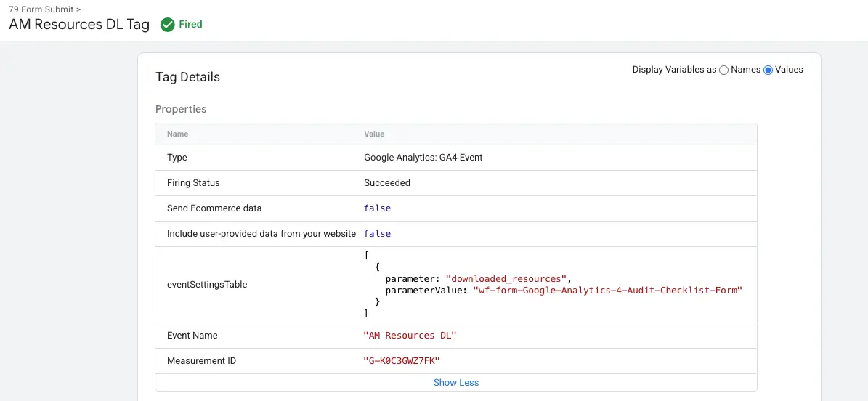868x401 pixels.
Task: Click the Succeeded value
Action: 387,183
